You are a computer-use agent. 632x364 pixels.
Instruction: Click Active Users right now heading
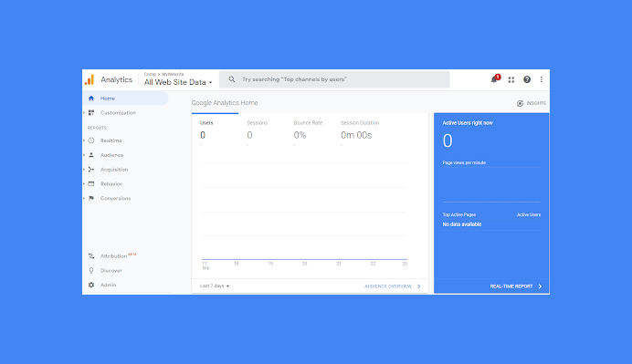tap(468, 123)
